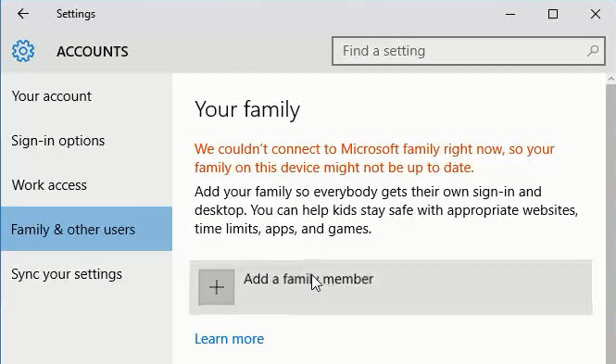The height and width of the screenshot is (364, 616).
Task: Click the vertical scrollbar track
Action: click(x=610, y=224)
